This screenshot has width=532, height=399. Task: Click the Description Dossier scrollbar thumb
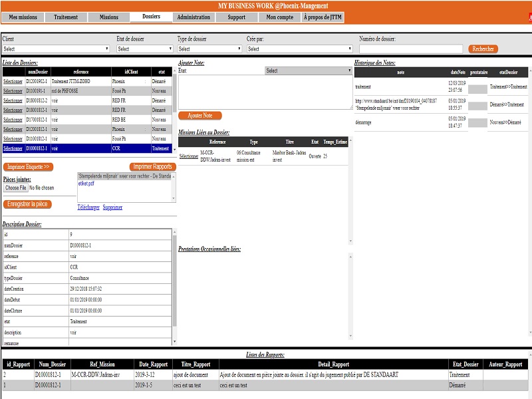point(175,280)
